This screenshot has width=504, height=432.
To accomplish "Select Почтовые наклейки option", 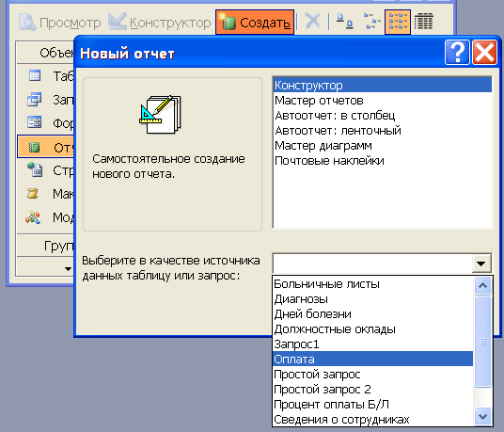I will (383, 161).
